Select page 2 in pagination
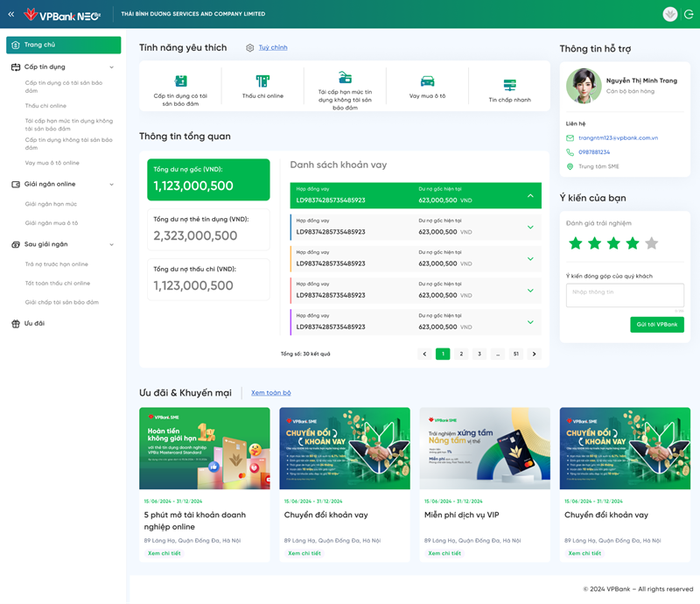 (x=461, y=355)
